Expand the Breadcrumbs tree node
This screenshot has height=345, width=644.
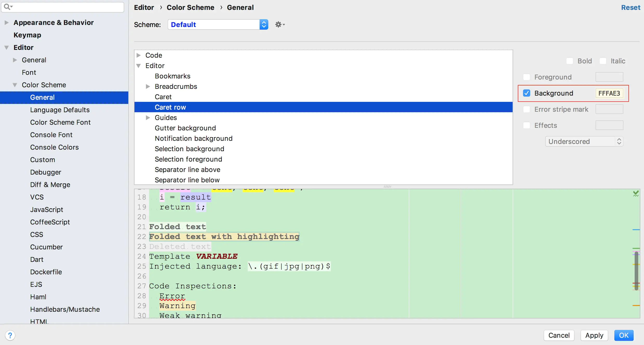click(148, 87)
